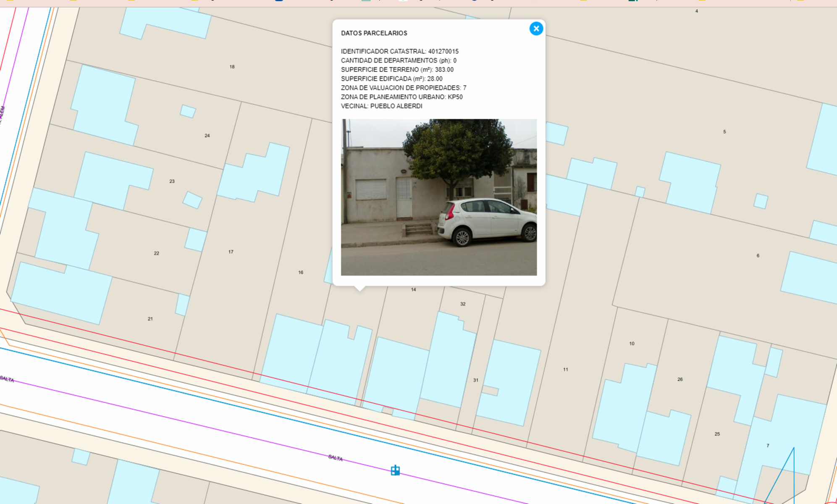Click parcel labeled 10
This screenshot has width=837, height=504.
[632, 344]
